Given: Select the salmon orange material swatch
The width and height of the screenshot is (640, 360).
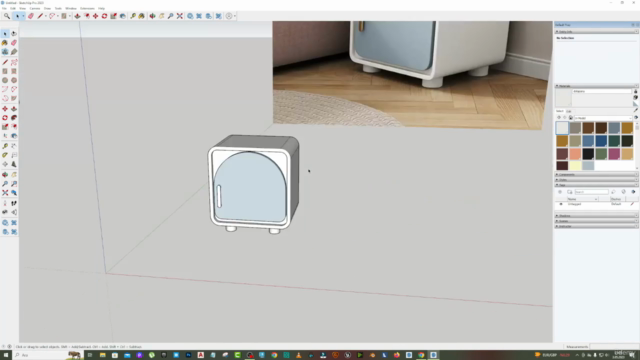Looking at the screenshot, I should click(575, 154).
